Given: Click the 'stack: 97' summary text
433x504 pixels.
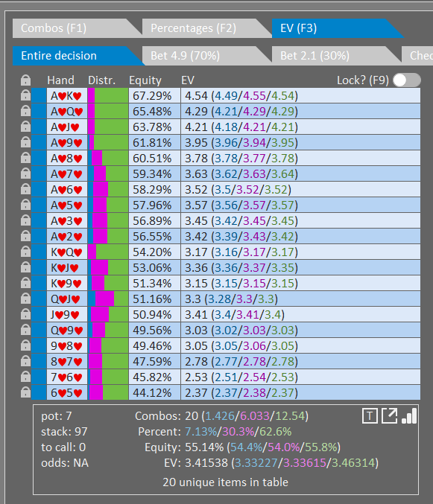Looking at the screenshot, I should pos(64,431).
